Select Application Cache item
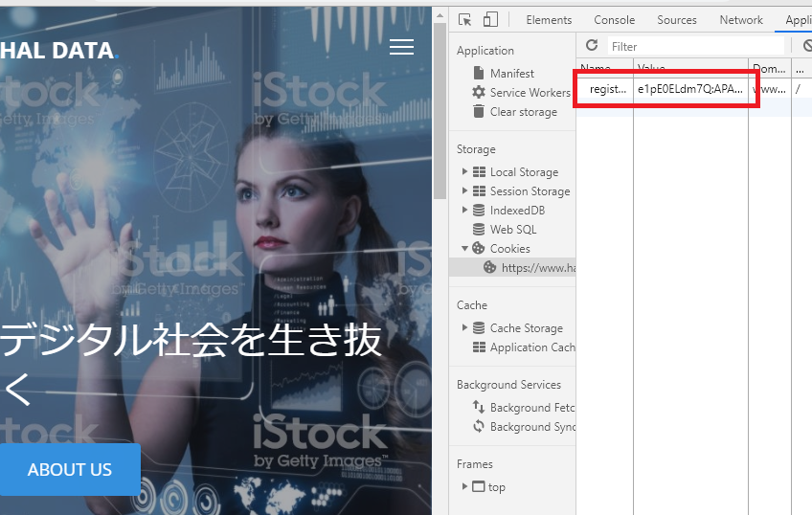The height and width of the screenshot is (515, 812). (x=532, y=347)
